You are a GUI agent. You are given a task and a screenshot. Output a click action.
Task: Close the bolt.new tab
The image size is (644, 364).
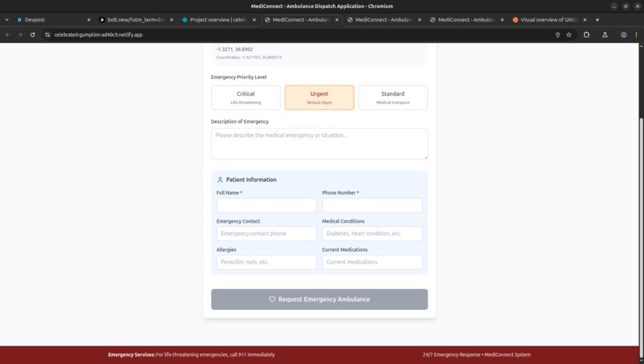pos(171,20)
